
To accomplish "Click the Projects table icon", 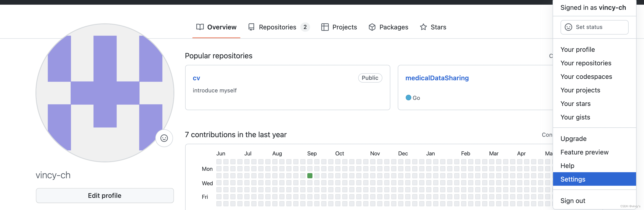I will tap(325, 27).
